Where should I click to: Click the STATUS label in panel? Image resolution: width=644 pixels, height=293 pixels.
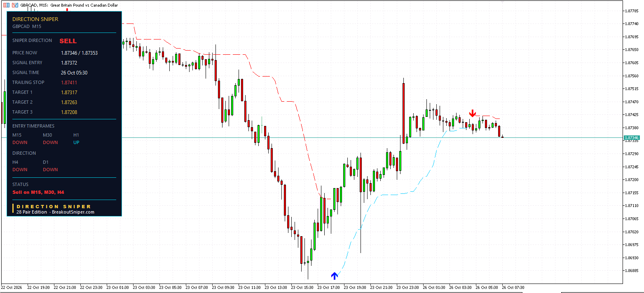tap(21, 184)
